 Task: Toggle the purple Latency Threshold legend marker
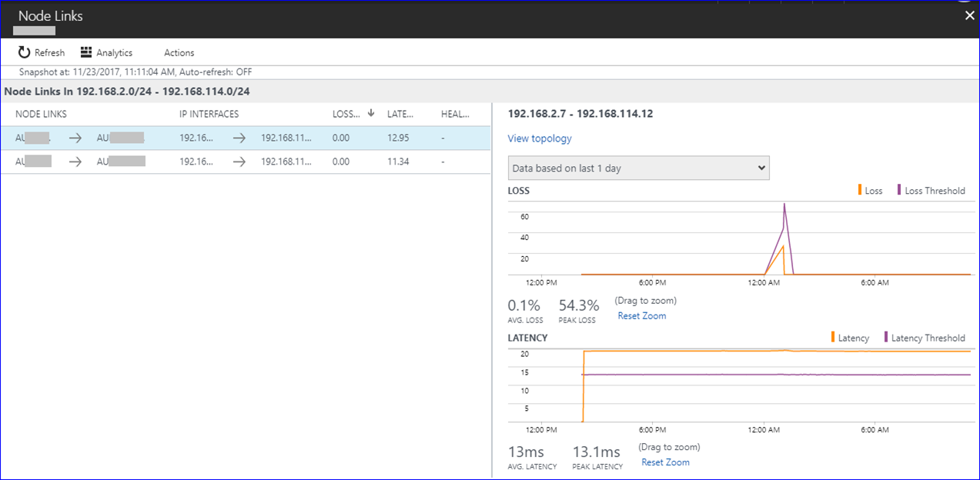[886, 337]
